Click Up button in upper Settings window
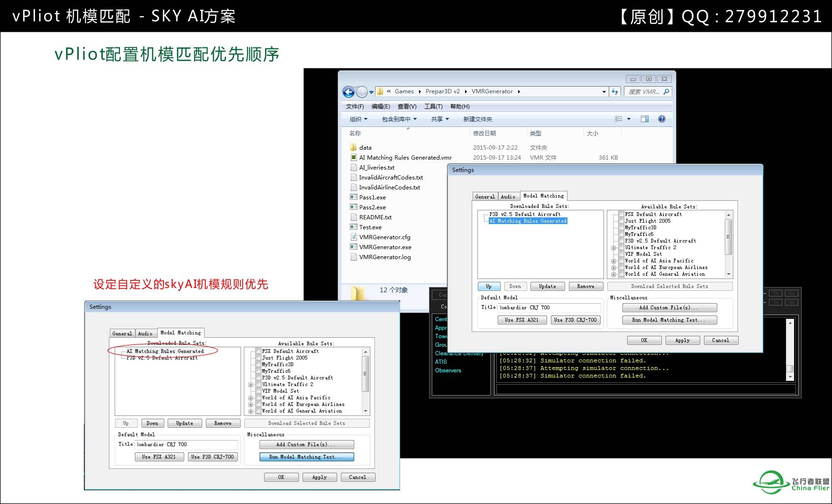 (x=488, y=287)
